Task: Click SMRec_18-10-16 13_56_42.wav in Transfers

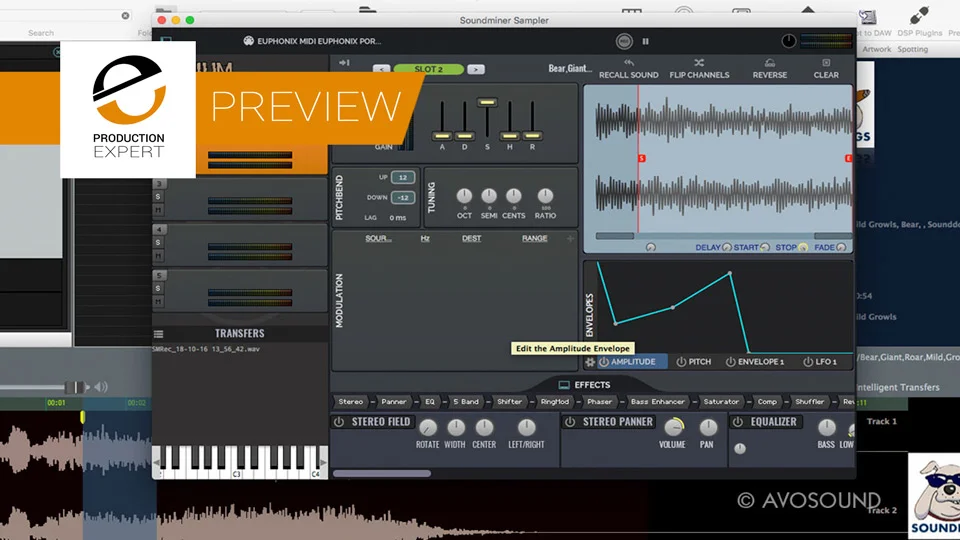Action: pos(206,349)
